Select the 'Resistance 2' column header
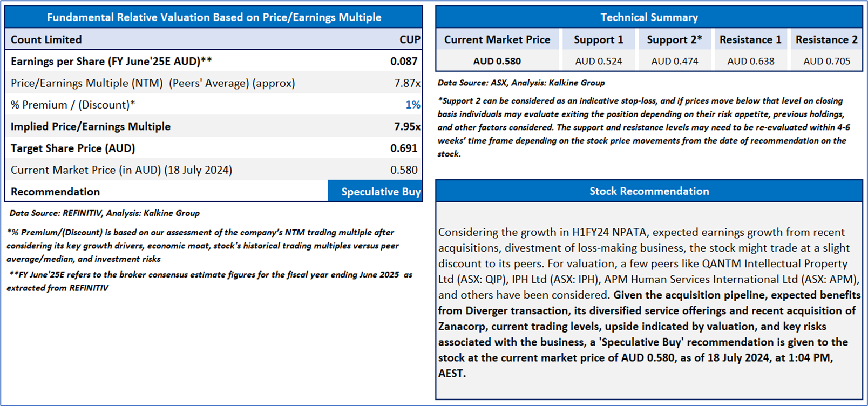868x406 pixels. [826, 39]
